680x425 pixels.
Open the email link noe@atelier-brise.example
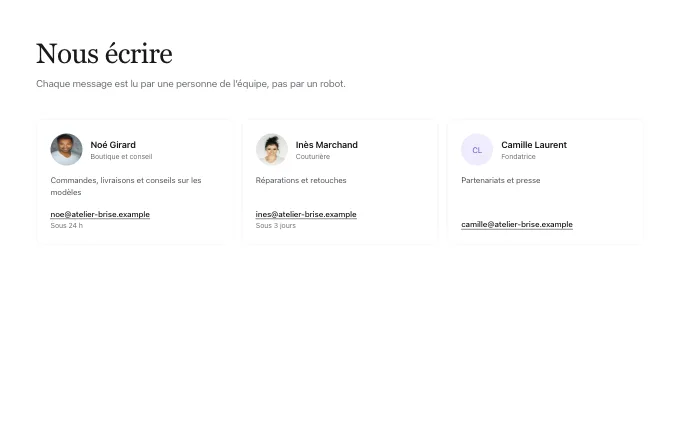pos(100,214)
